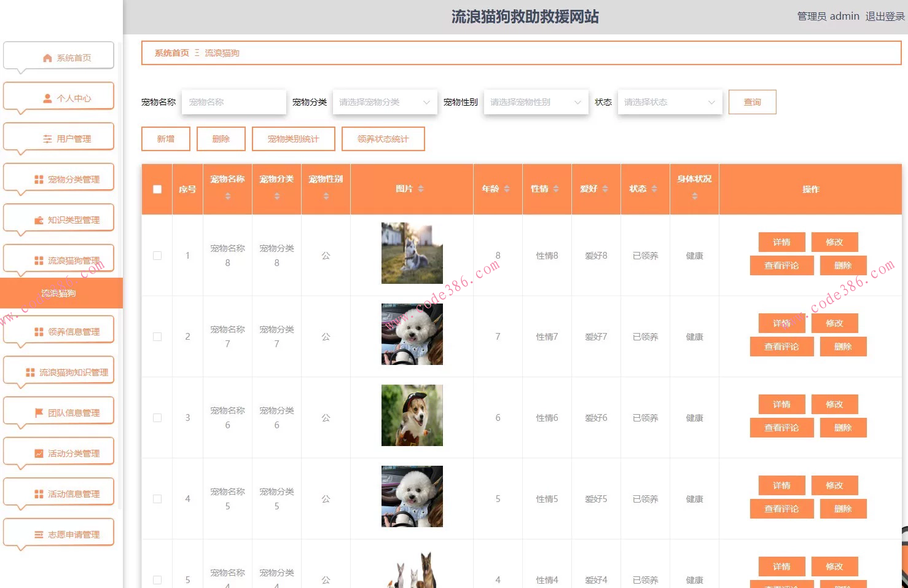Check the checkbox for row 1

point(157,256)
